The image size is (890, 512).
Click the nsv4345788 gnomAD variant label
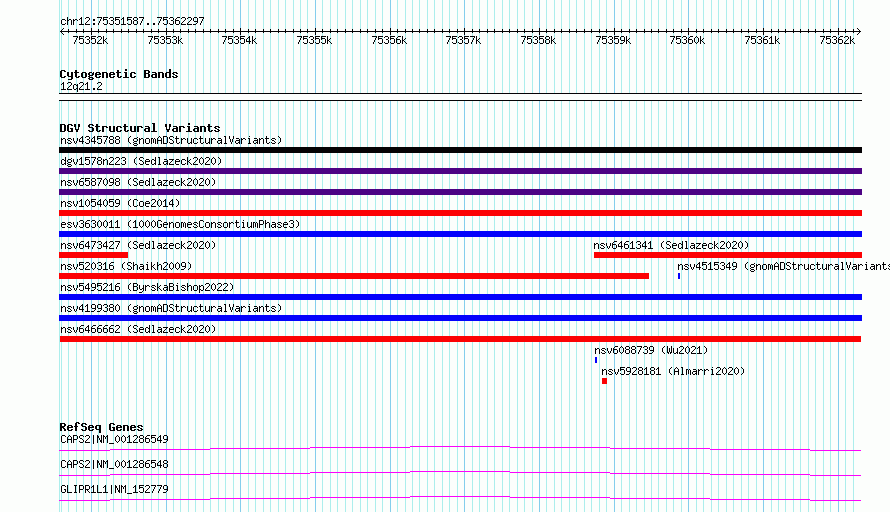click(x=171, y=140)
